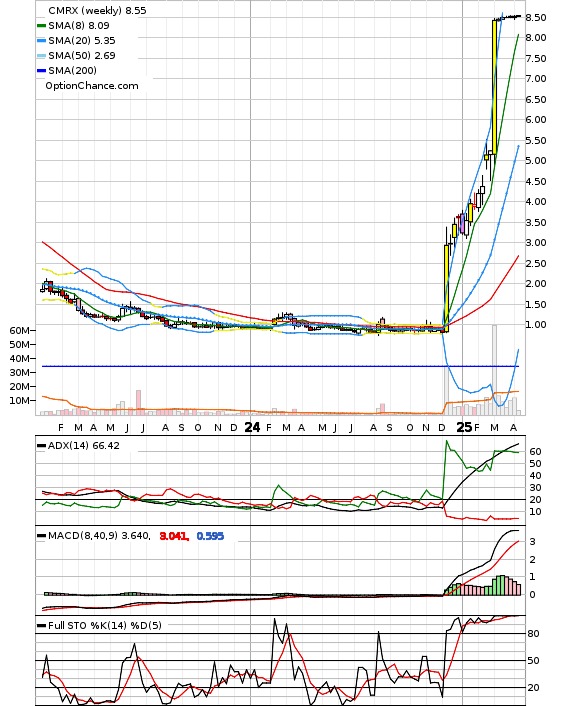This screenshot has height=706, width=566.
Task: Click the 60M volume axis label
Action: pos(20,331)
